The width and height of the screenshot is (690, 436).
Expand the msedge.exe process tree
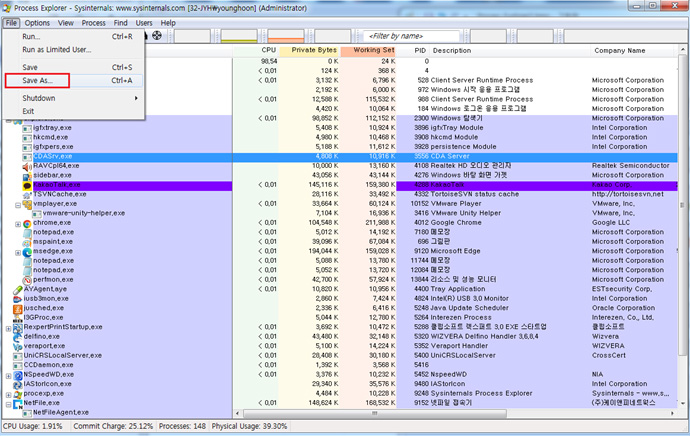pyautogui.click(x=18, y=251)
